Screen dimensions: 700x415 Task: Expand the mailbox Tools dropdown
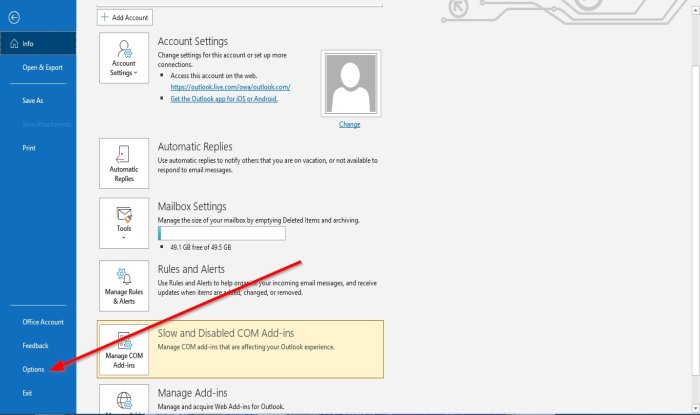124,223
